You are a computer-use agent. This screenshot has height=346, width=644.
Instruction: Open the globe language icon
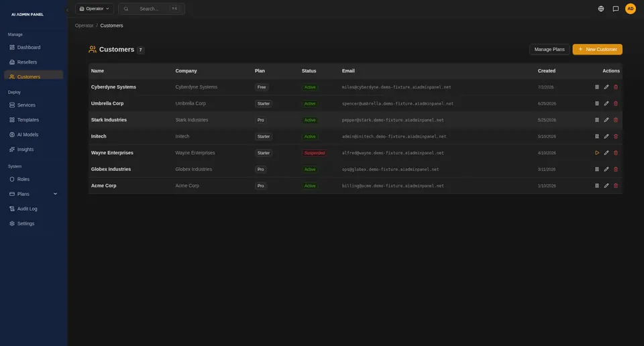(x=601, y=9)
